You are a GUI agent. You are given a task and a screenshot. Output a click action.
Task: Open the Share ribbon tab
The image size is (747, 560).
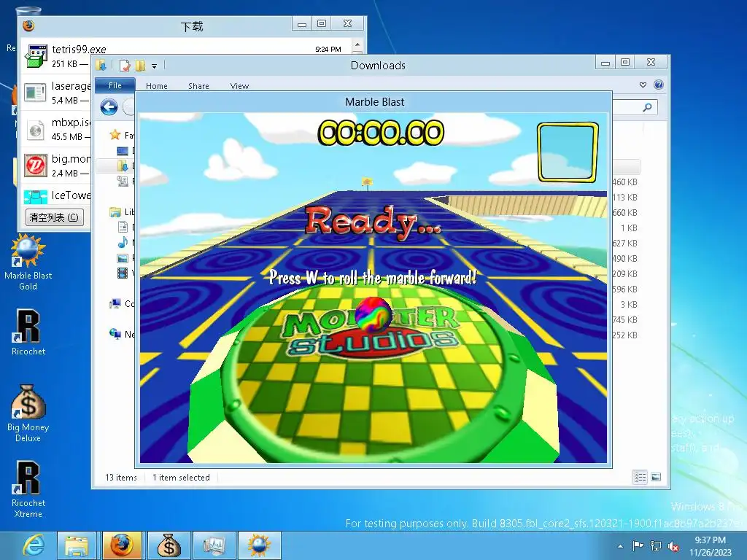click(198, 86)
